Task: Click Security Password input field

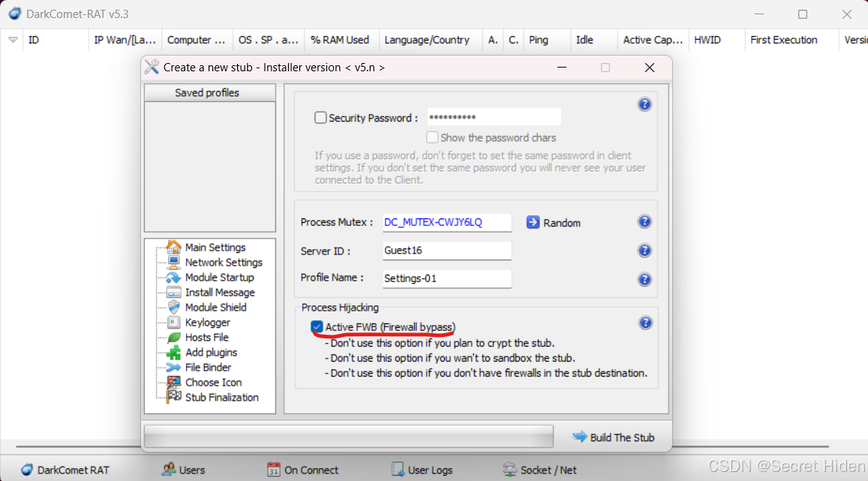Action: (494, 117)
